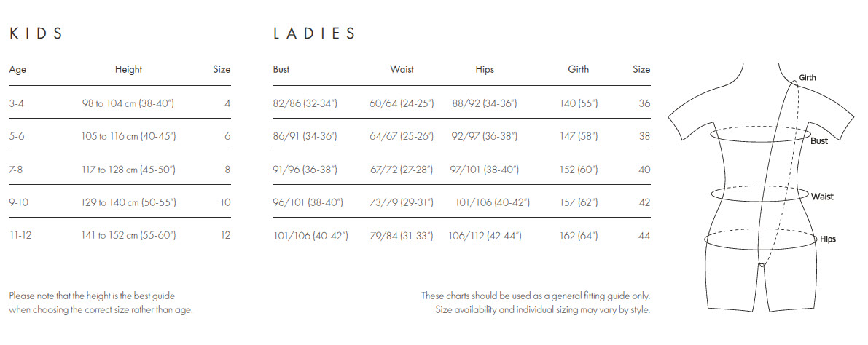Click hips measurement 106/112 (42-44")
The width and height of the screenshot is (868, 345).
point(485,236)
